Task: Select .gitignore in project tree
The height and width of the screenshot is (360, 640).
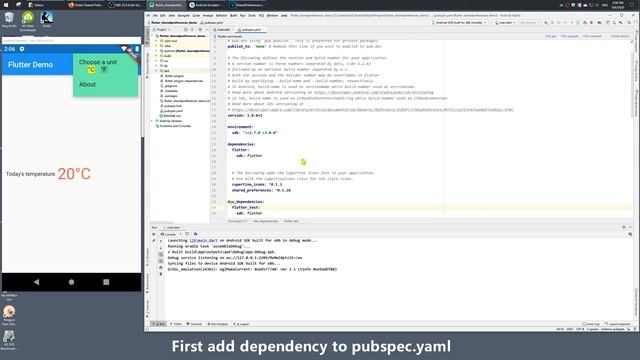Action: pyautogui.click(x=171, y=86)
